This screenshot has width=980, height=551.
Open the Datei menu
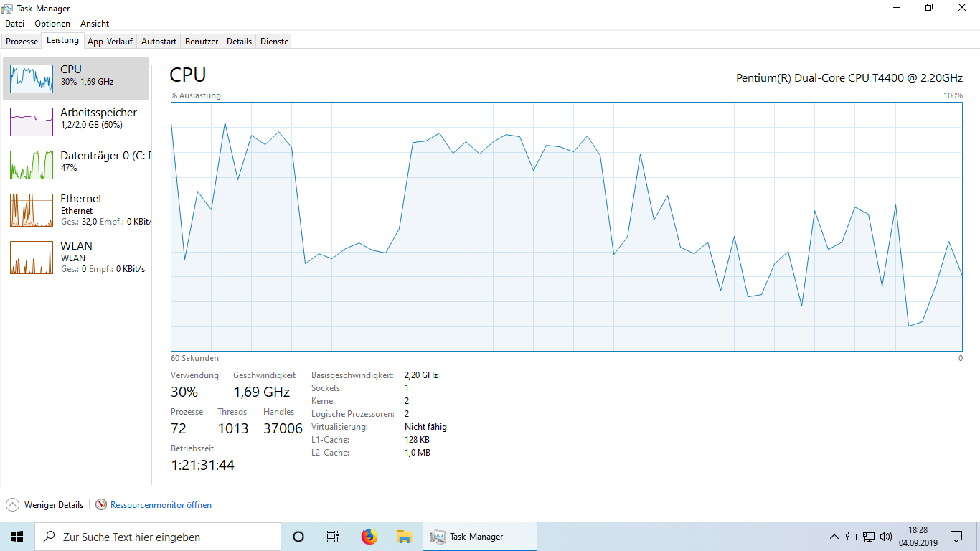pyautogui.click(x=14, y=24)
